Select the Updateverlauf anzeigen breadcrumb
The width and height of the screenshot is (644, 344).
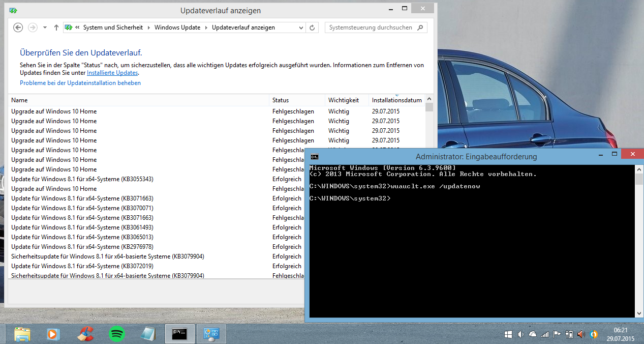[243, 27]
